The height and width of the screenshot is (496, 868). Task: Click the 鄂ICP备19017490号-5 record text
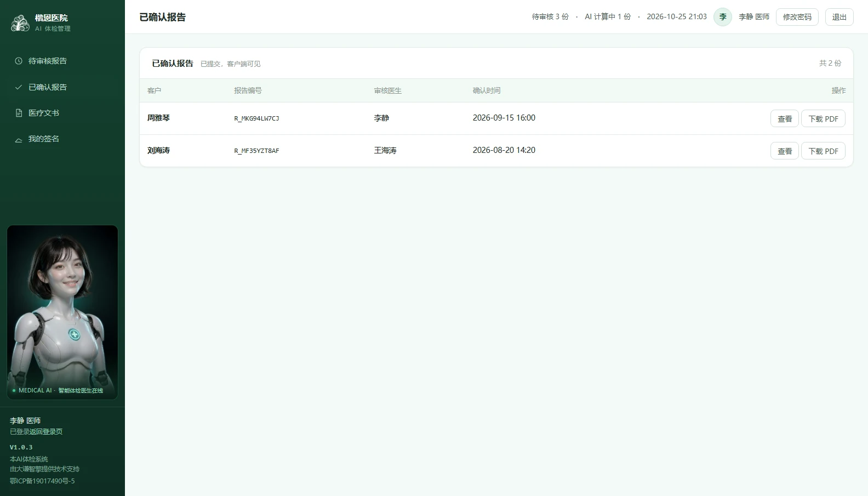click(x=42, y=481)
